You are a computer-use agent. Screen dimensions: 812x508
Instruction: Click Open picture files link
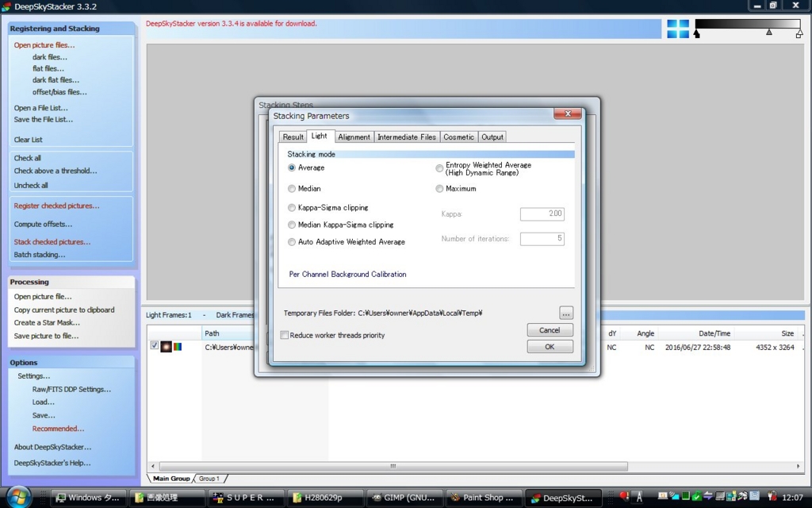44,45
